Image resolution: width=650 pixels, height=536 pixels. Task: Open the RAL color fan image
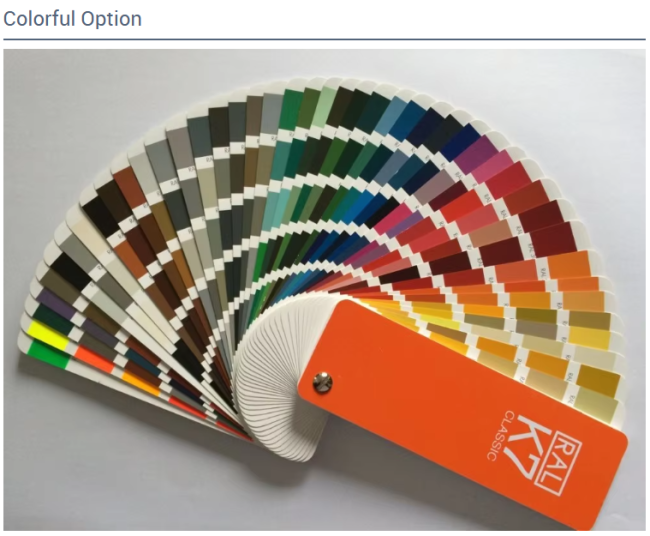click(x=325, y=290)
